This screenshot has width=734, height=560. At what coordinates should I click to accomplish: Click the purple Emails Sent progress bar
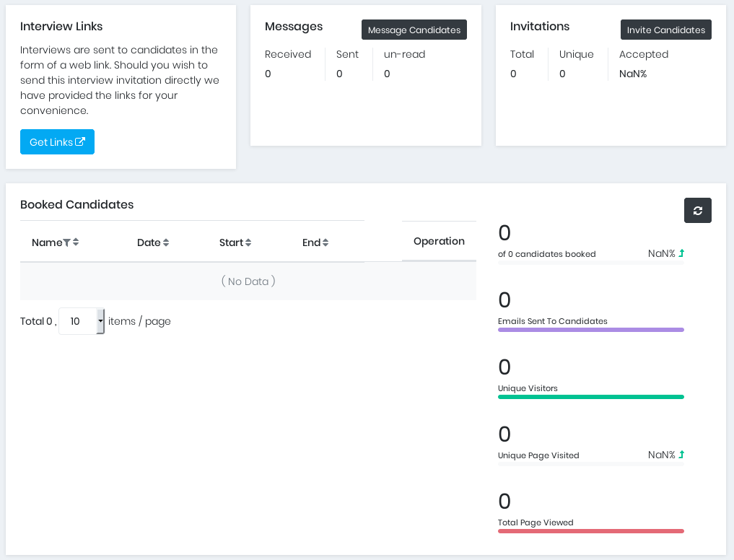(590, 330)
